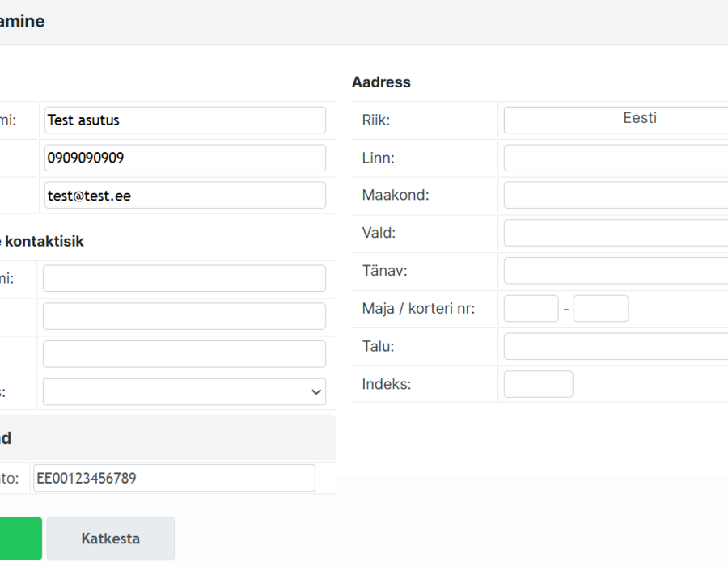The height and width of the screenshot is (566, 728).
Task: Click the "Riik:" label
Action: pos(376,120)
